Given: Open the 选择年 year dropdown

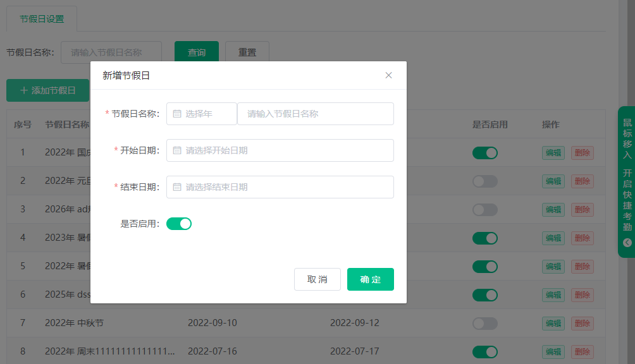Looking at the screenshot, I should point(201,114).
